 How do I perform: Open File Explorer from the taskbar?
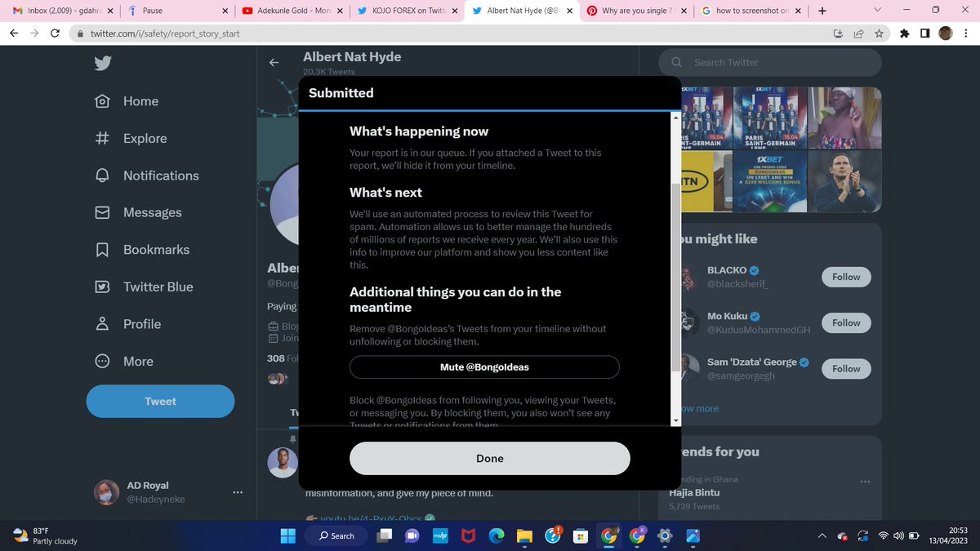(x=524, y=535)
